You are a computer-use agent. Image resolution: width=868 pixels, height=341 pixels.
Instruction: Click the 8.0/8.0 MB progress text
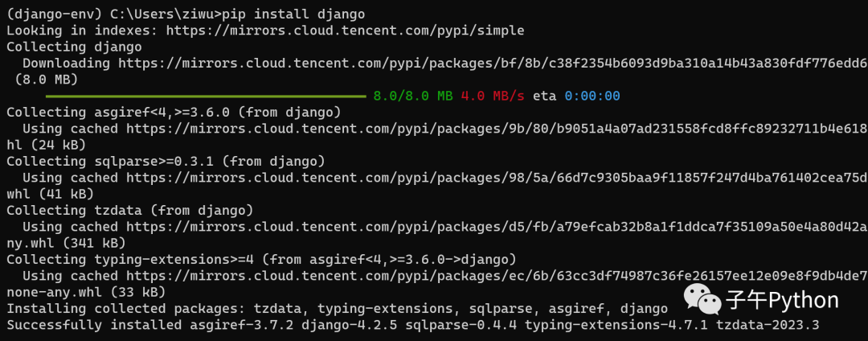point(413,96)
